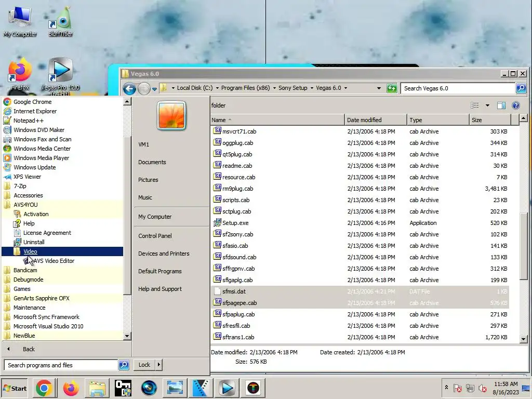Click the blue camera lens taskbar icon
Screen dimensions: 532x399
click(x=149, y=388)
